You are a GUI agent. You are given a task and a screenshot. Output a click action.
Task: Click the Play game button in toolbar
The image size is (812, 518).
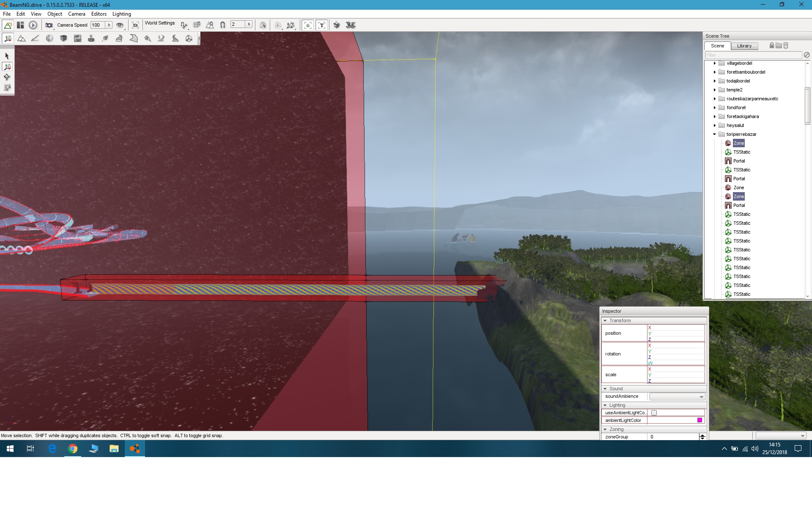tap(33, 25)
